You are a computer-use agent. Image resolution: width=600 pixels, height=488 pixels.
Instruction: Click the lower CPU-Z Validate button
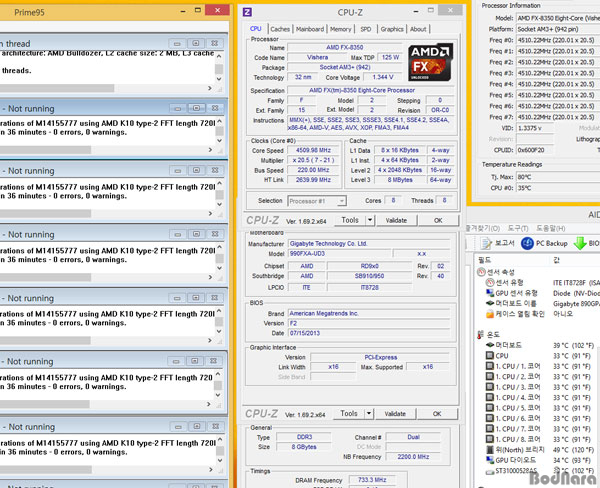[395, 414]
